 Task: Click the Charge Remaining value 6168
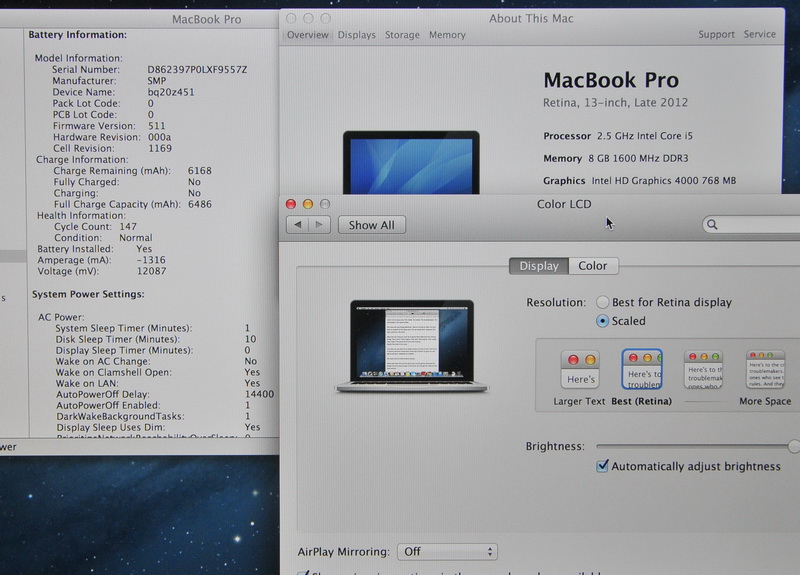click(199, 171)
